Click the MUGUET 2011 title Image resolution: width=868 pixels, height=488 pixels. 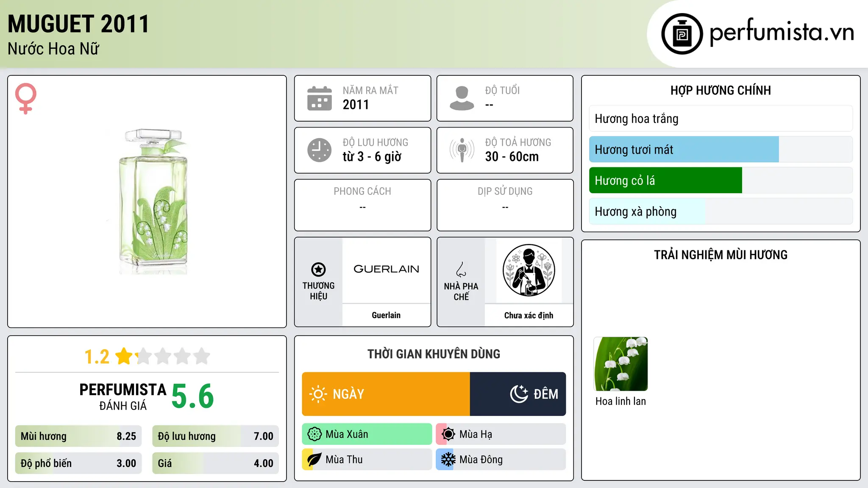pyautogui.click(x=78, y=24)
